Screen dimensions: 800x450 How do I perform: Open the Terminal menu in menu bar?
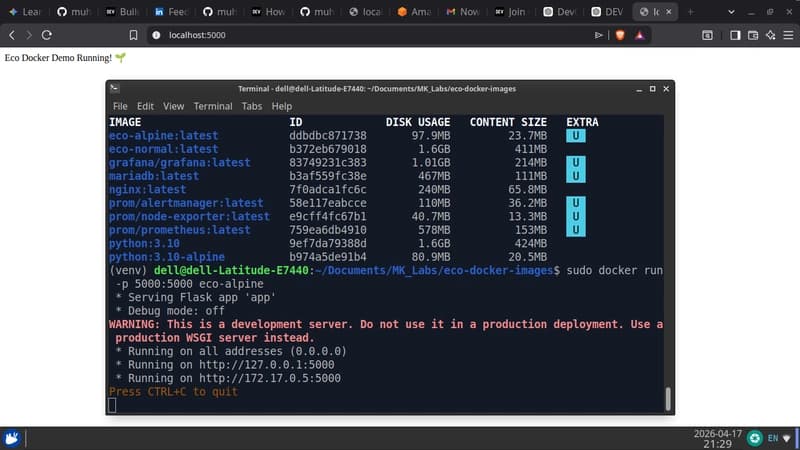[x=213, y=106]
